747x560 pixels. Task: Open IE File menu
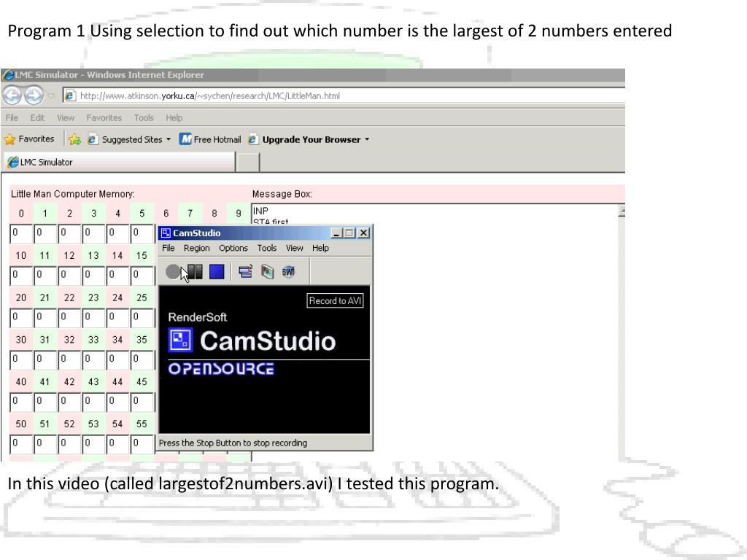(12, 117)
